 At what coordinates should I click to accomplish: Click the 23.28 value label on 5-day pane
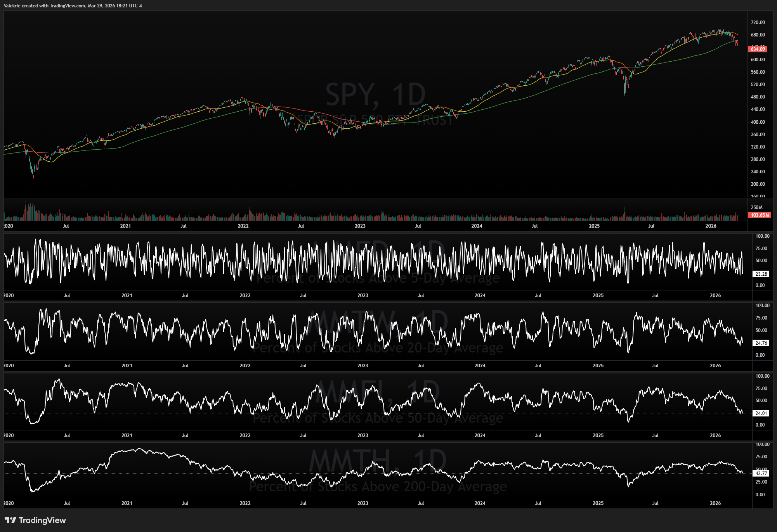(761, 274)
